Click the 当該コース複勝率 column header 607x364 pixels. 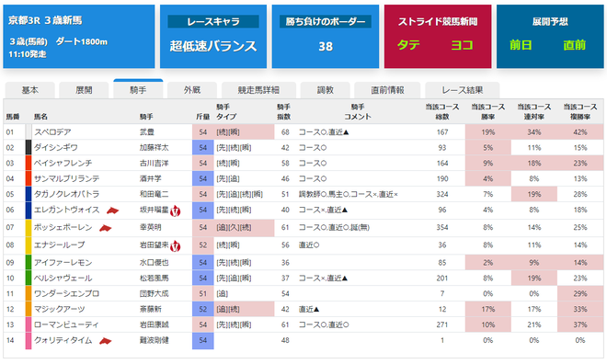[x=580, y=111]
